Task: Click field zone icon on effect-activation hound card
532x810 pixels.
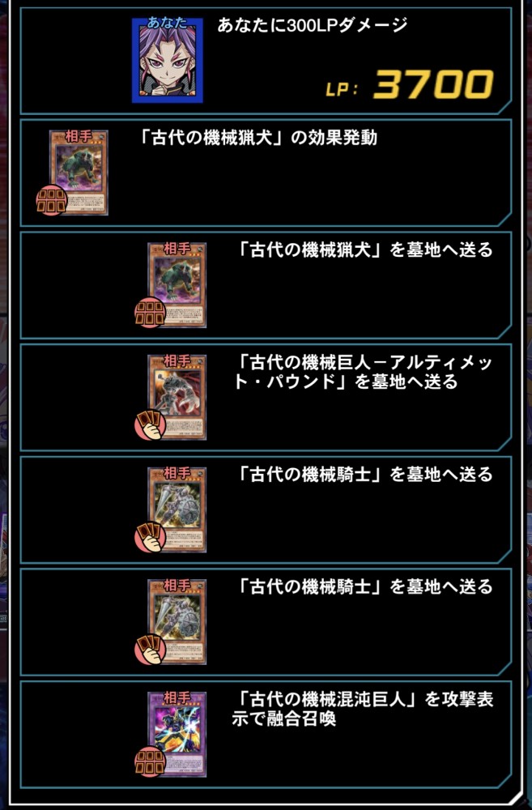Action: (x=52, y=200)
